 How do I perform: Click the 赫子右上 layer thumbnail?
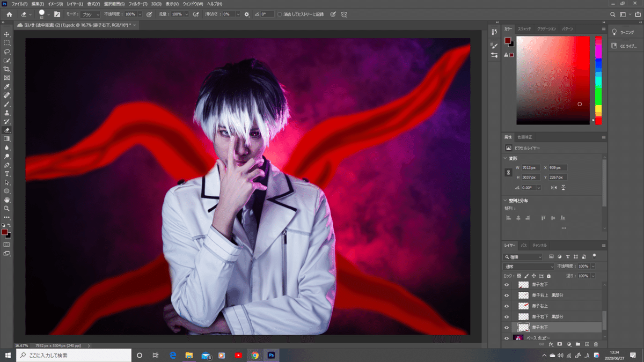pos(523,306)
